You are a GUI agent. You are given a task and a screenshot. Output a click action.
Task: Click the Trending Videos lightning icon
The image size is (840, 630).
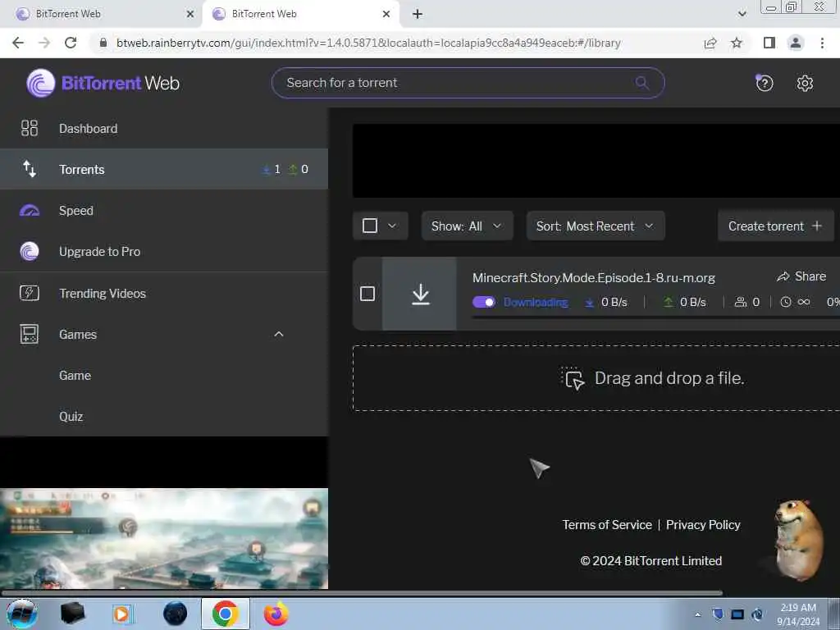pyautogui.click(x=30, y=293)
